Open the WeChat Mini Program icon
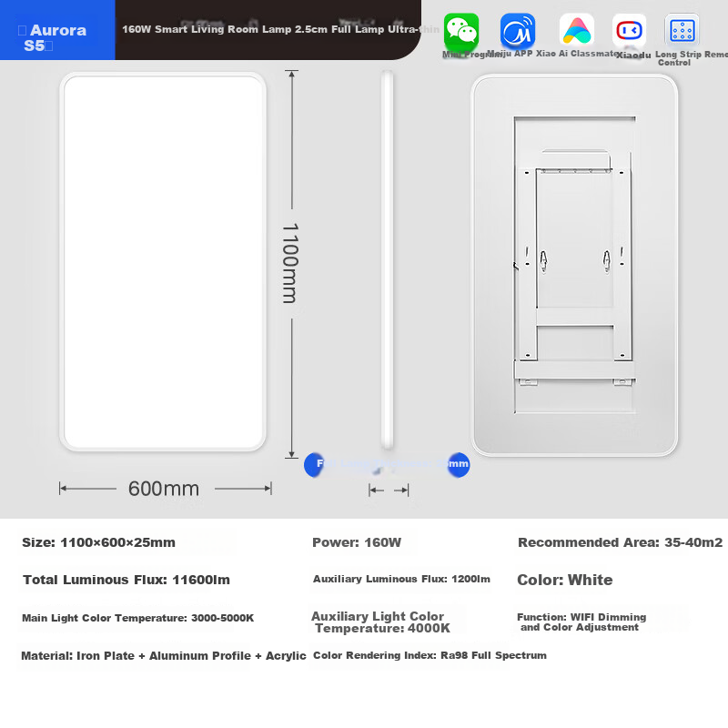Viewport: 728px width, 728px height. tap(460, 32)
